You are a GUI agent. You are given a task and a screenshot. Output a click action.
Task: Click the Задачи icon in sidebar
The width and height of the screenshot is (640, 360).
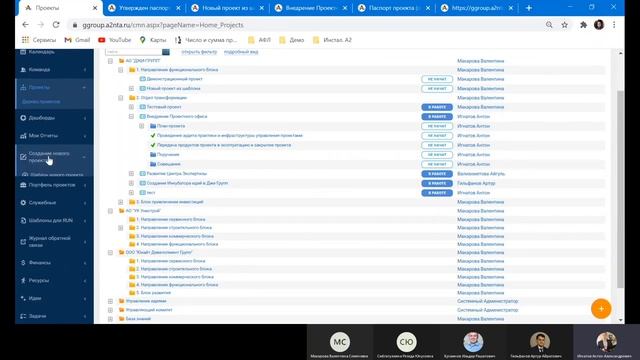(x=23, y=316)
